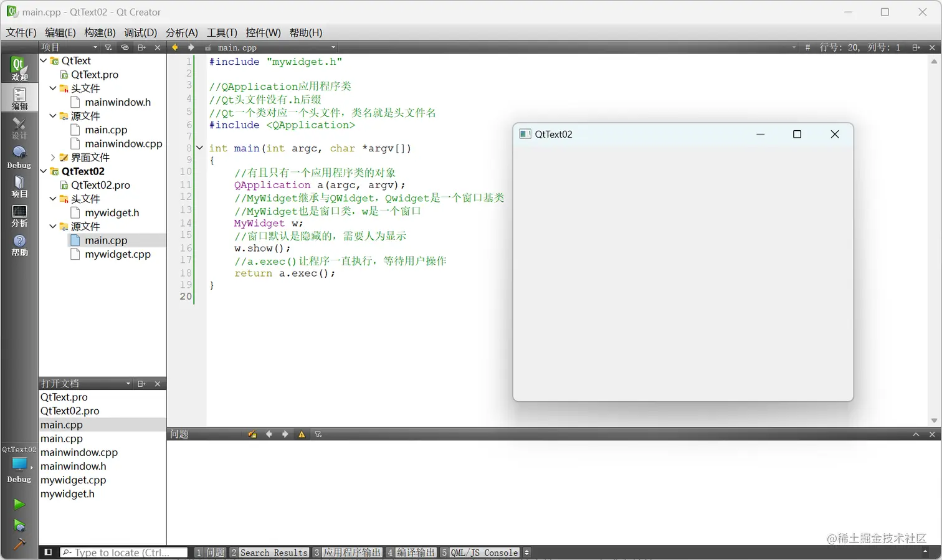942x560 pixels.
Task: Switch to 2 Search Results pane
Action: 269,553
